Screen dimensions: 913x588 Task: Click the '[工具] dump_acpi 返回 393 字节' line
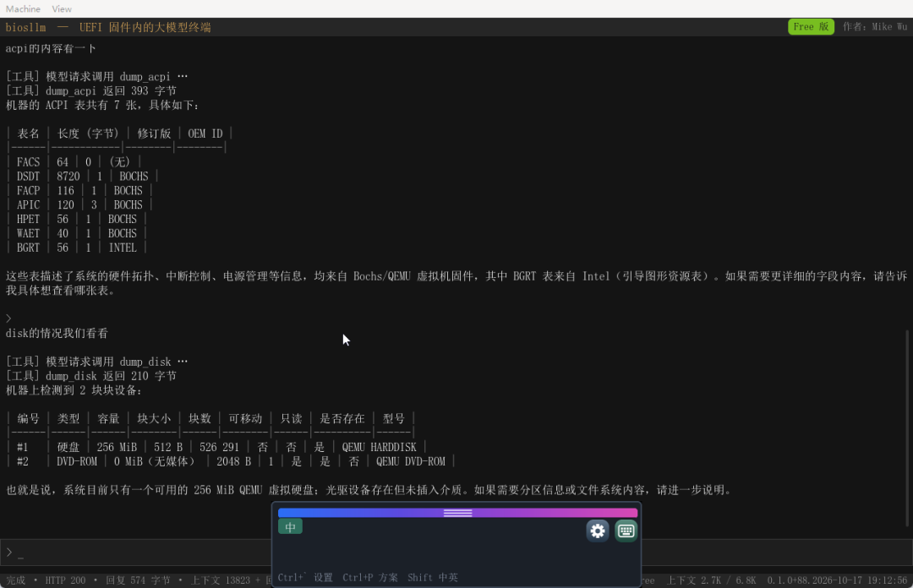[x=90, y=91]
